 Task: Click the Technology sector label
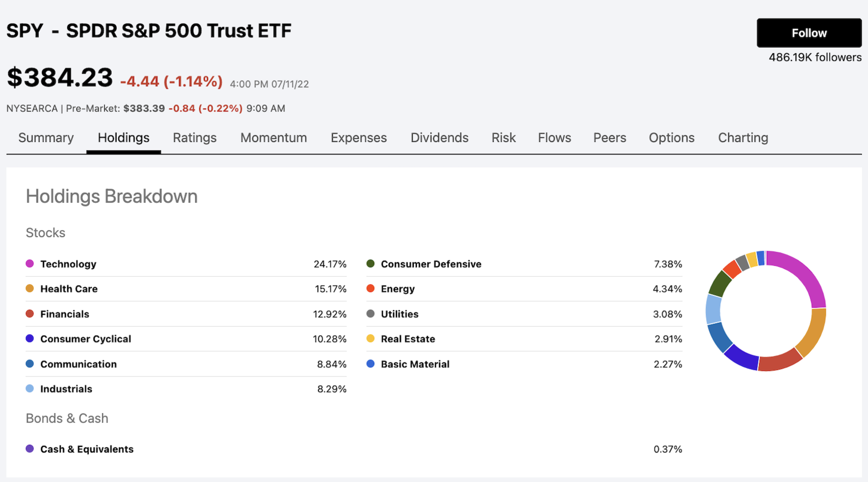pyautogui.click(x=68, y=264)
